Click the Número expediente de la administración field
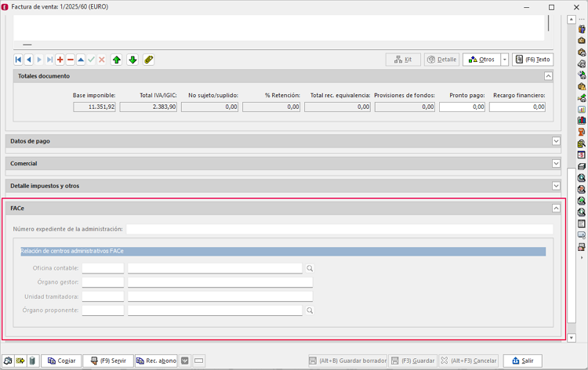Screen dimensions: 588x370 pyautogui.click(x=339, y=229)
